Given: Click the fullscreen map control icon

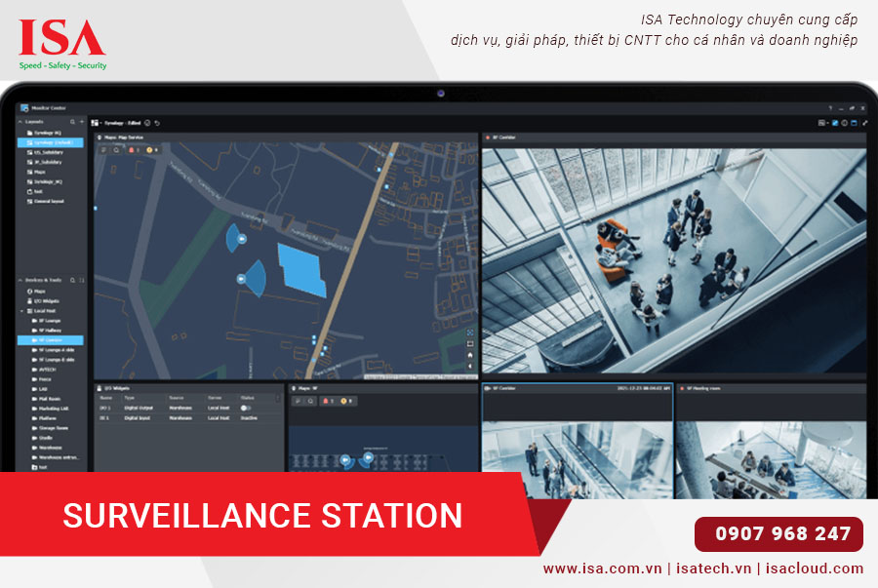Looking at the screenshot, I should tap(470, 333).
